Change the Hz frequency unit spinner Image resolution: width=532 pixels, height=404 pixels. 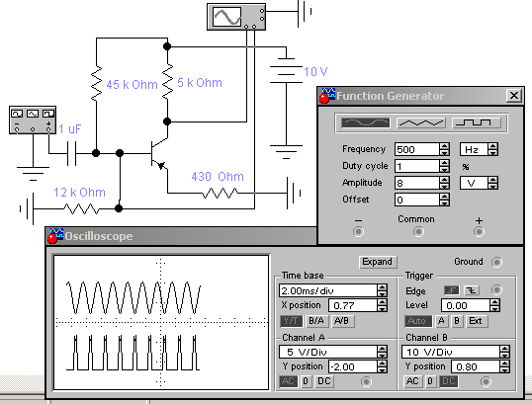[493, 149]
